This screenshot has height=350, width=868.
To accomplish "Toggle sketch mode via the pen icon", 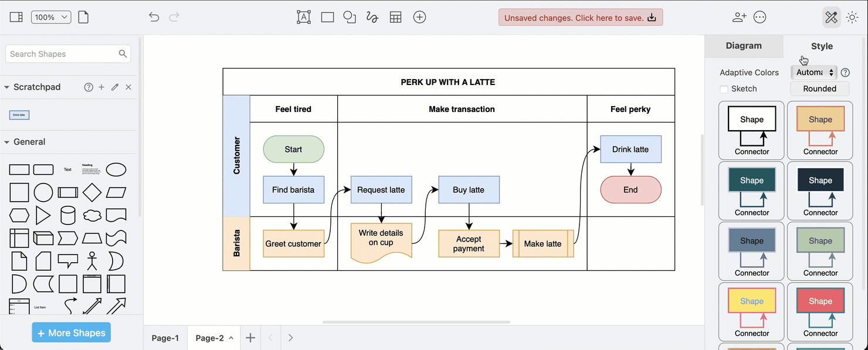I will coord(831,17).
